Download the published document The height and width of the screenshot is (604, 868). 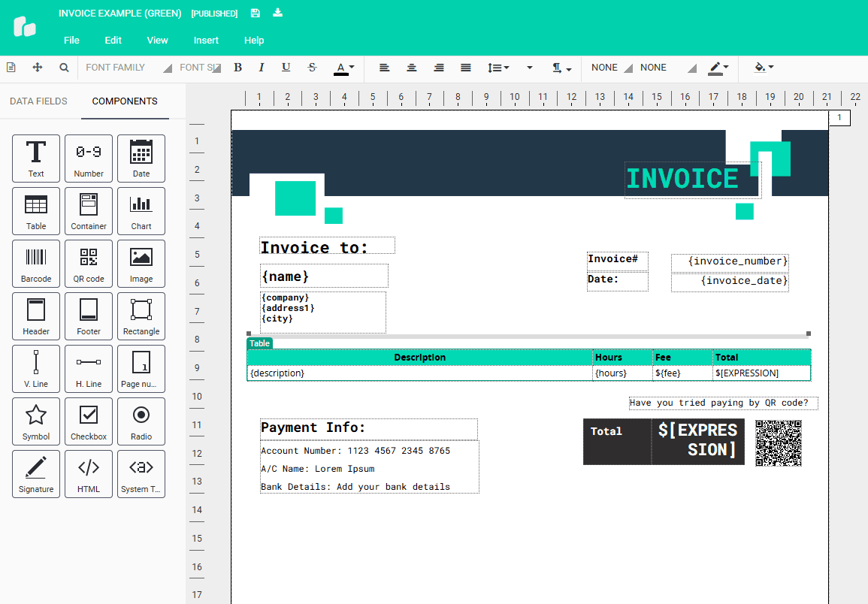click(x=278, y=13)
